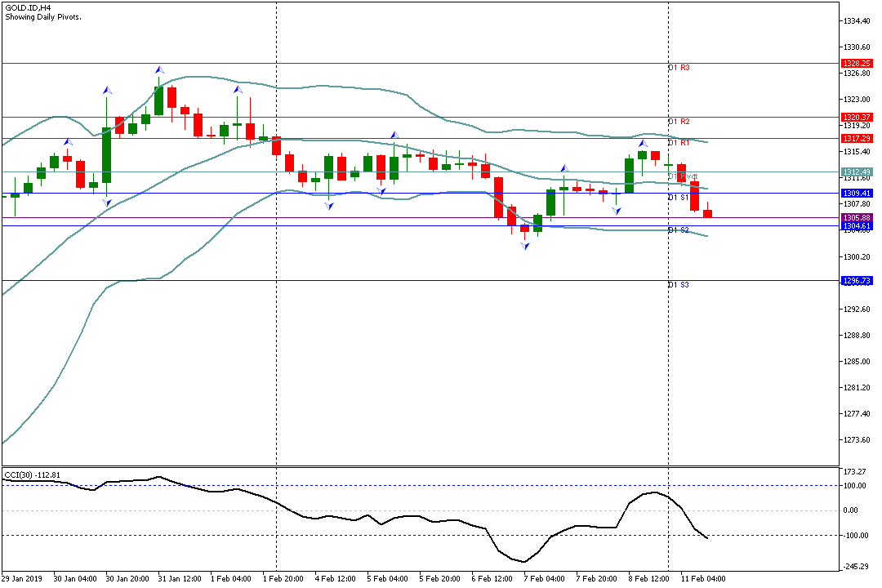Click the down fractal arrow under the 30 Jan 20:00 candle
882x588 pixels.
tap(106, 202)
